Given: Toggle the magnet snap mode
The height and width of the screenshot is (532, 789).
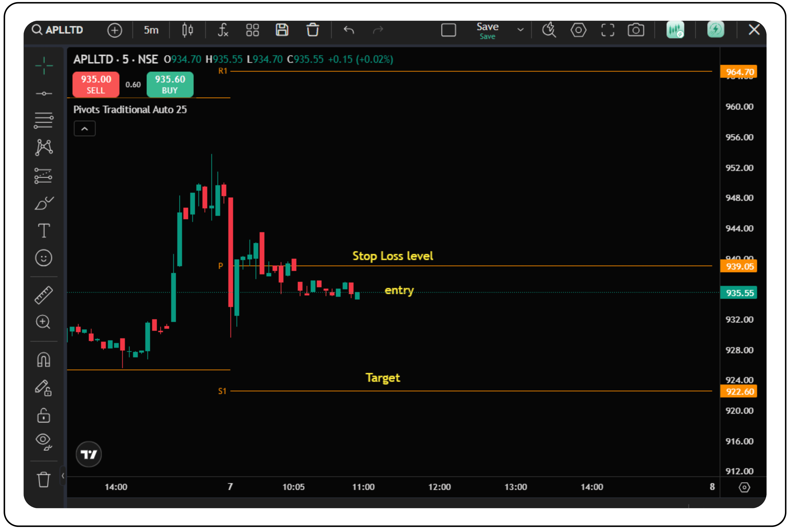Looking at the screenshot, I should tap(44, 360).
